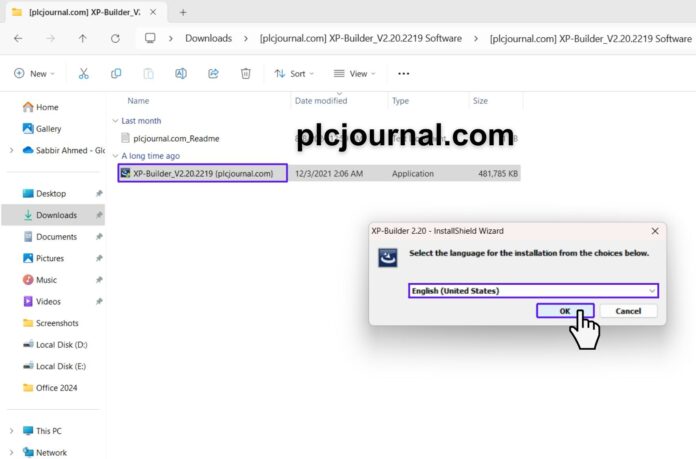
Task: Click the 12/3/2021 2:06 AM date cell
Action: (x=329, y=174)
